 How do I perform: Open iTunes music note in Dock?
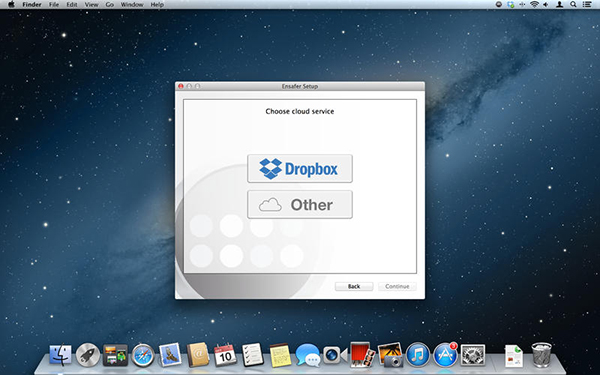click(x=417, y=355)
